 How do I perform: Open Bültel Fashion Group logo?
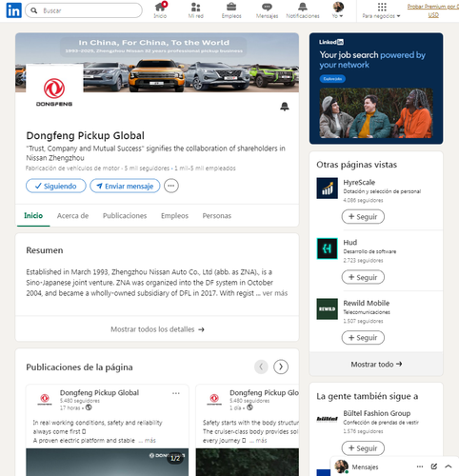tap(327, 419)
